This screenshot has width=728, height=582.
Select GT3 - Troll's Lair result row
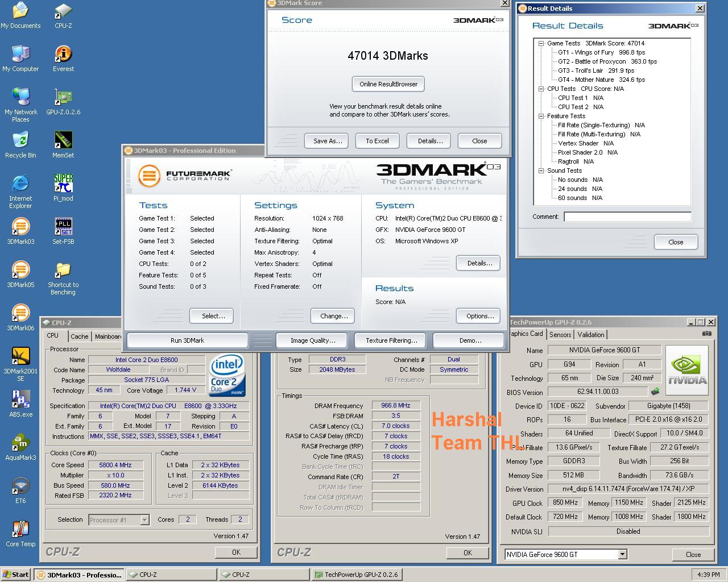coord(595,70)
